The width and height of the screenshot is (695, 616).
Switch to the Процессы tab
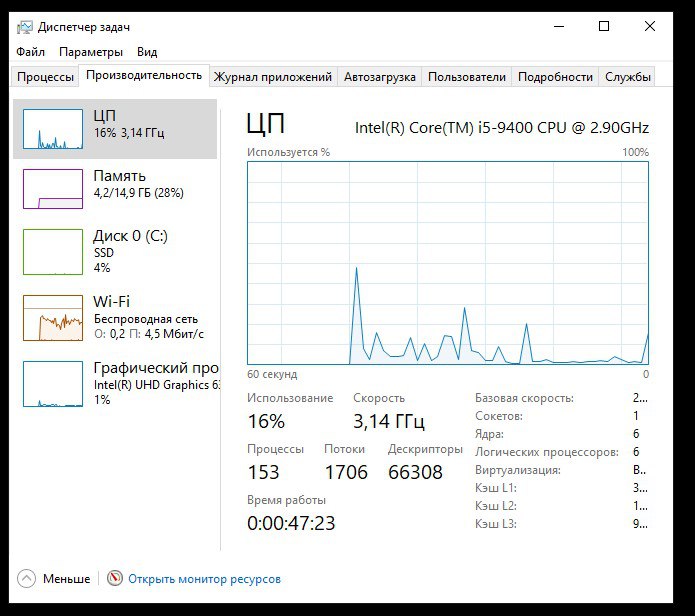pyautogui.click(x=45, y=77)
